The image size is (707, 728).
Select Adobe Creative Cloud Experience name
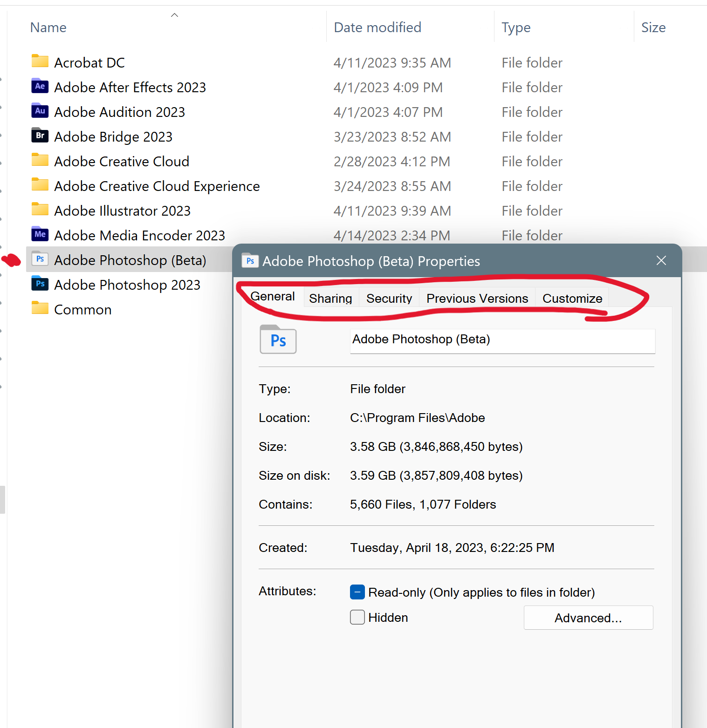[157, 186]
